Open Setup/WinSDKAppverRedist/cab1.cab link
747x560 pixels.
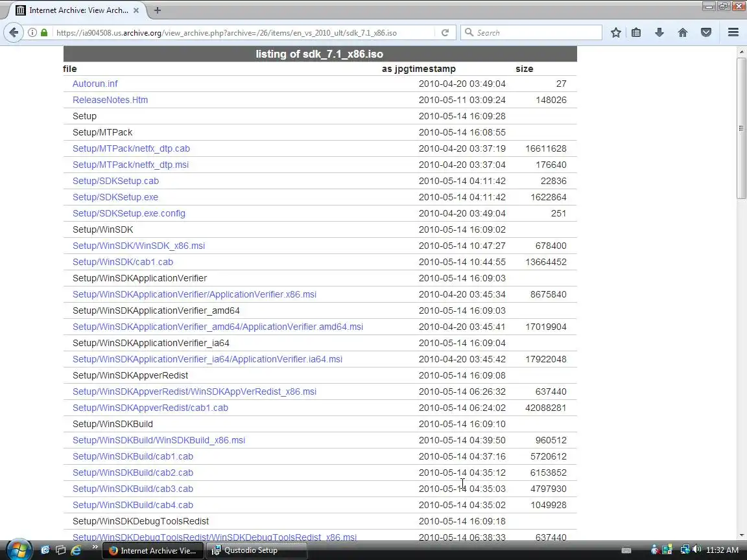[x=150, y=408]
